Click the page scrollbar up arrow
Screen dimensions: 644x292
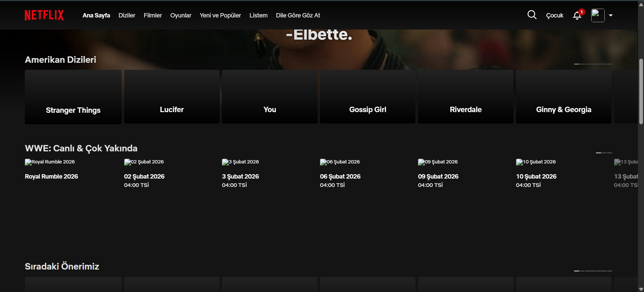[x=641, y=4]
